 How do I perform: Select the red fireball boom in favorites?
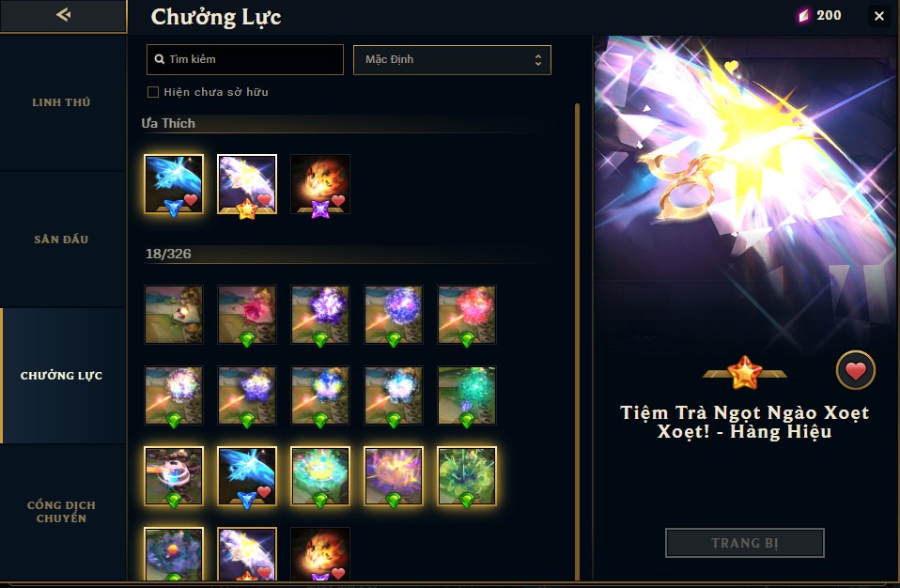[319, 184]
